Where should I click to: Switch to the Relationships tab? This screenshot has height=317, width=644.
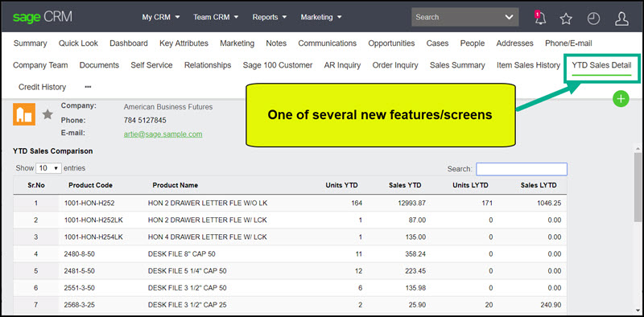208,65
